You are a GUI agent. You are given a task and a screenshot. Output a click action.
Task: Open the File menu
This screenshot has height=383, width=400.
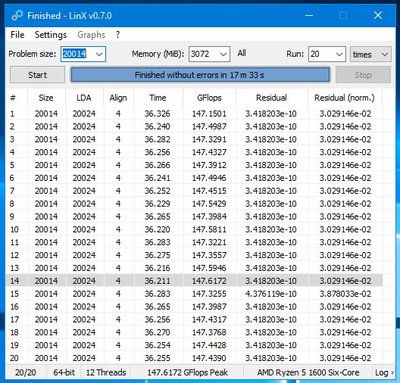tap(17, 35)
